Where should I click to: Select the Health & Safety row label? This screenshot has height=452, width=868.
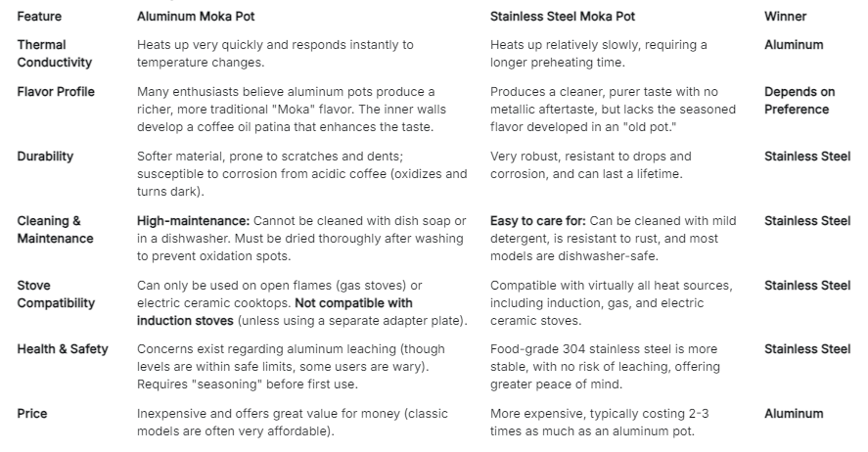coord(63,349)
